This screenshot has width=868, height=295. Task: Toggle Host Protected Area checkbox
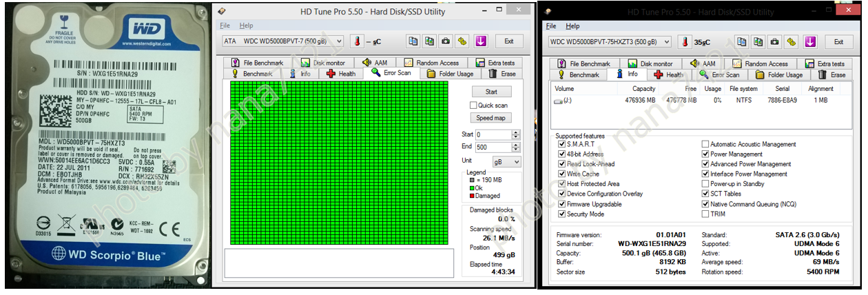point(561,184)
